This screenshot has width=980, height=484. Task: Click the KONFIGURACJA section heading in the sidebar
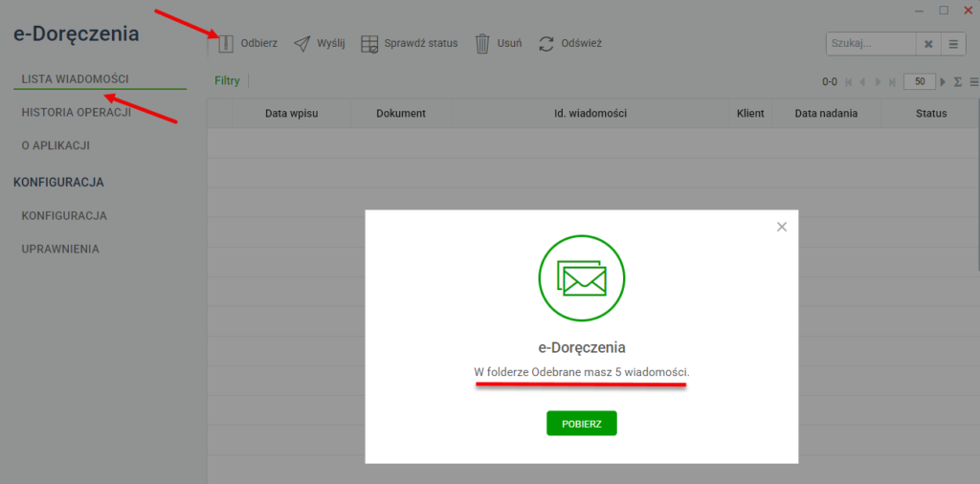pos(58,183)
